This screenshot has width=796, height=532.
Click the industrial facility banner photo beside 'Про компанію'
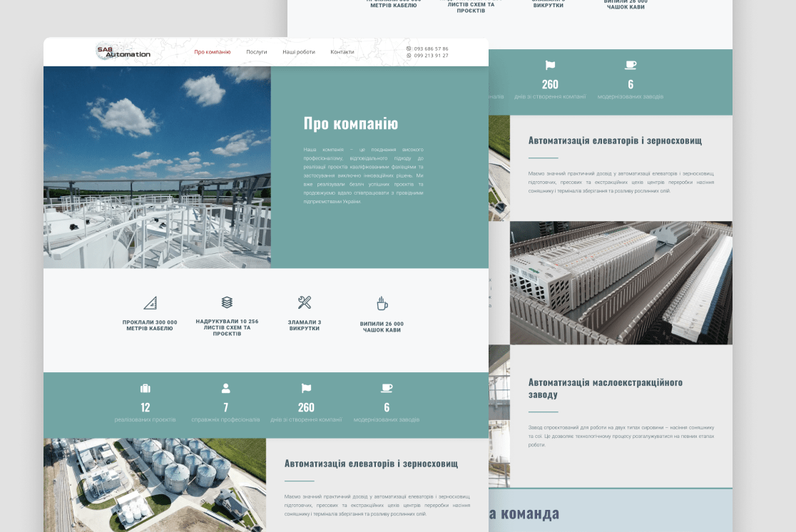click(x=156, y=167)
